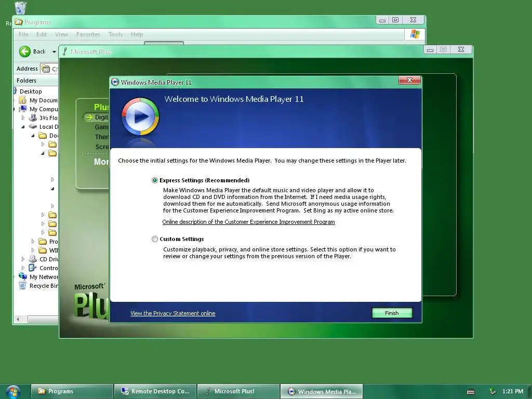The image size is (532, 399).
Task: Expand the Control Panel tree node
Action: point(23,268)
